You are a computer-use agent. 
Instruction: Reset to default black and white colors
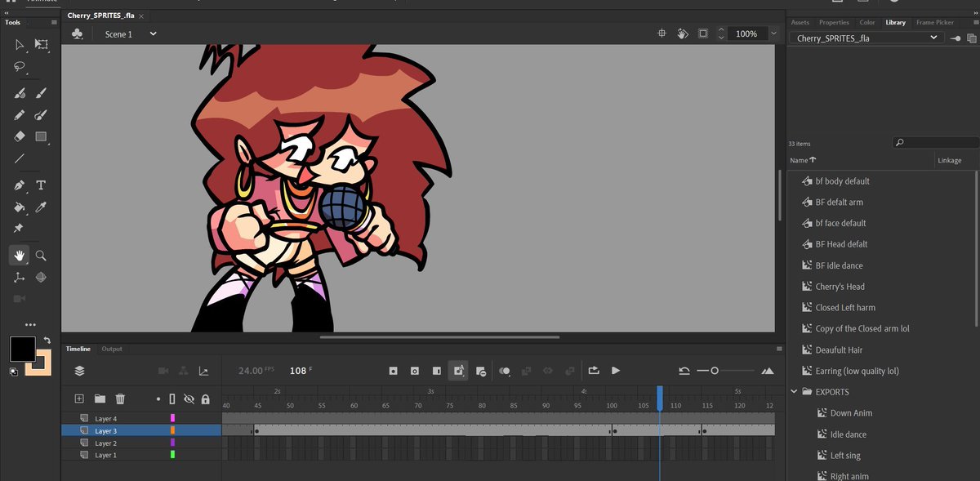tap(14, 372)
